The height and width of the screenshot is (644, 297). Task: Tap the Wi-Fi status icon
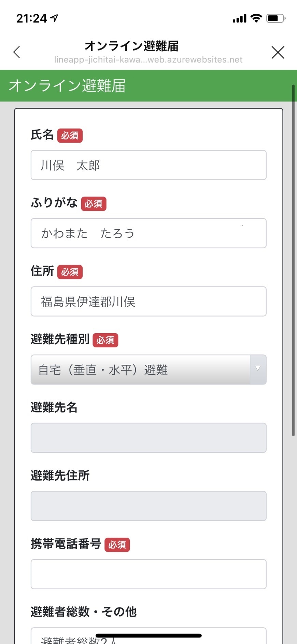tap(256, 18)
